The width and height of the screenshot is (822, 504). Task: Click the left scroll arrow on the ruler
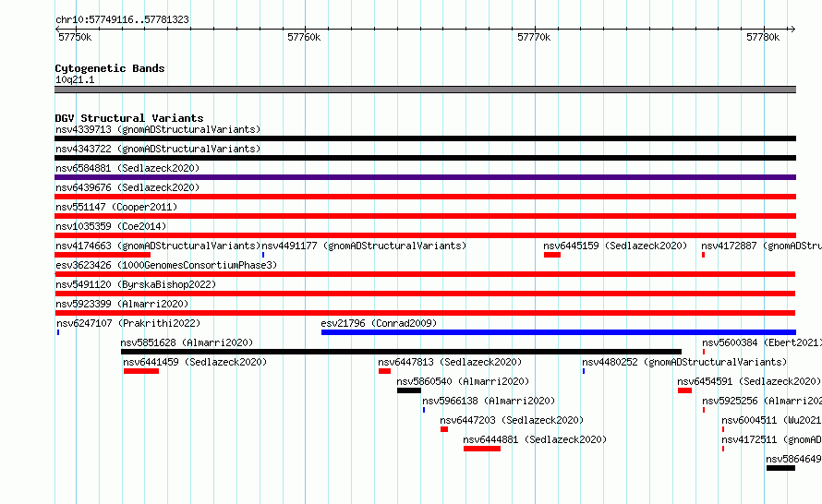pyautogui.click(x=57, y=30)
